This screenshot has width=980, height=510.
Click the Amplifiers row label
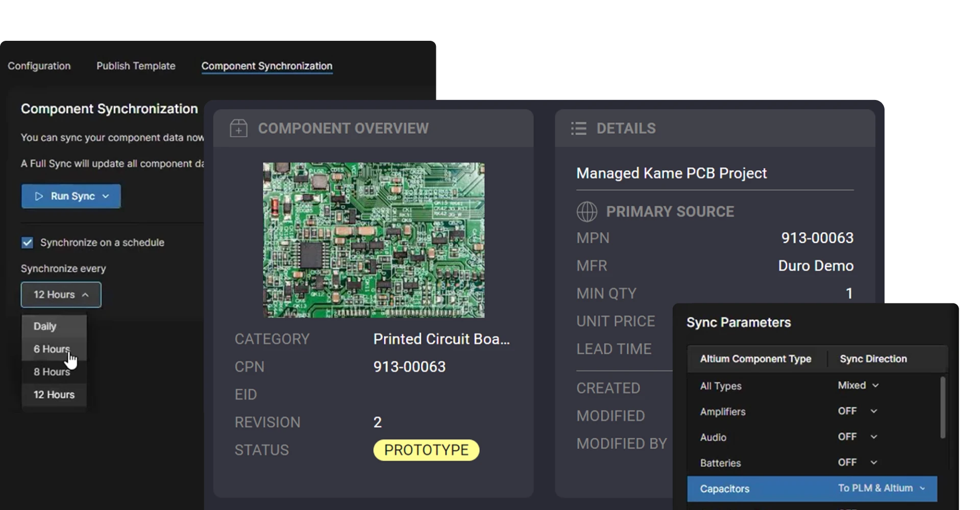[723, 412]
